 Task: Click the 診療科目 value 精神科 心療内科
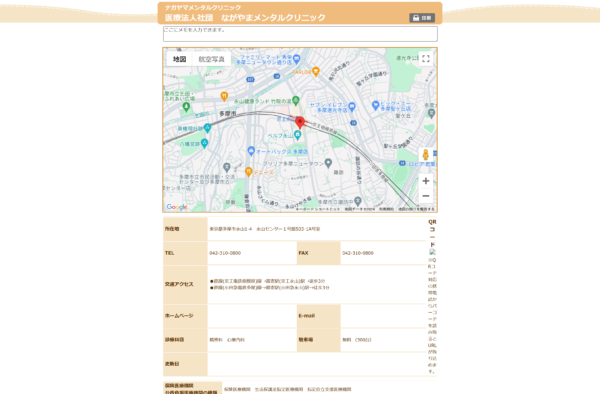[227, 340]
